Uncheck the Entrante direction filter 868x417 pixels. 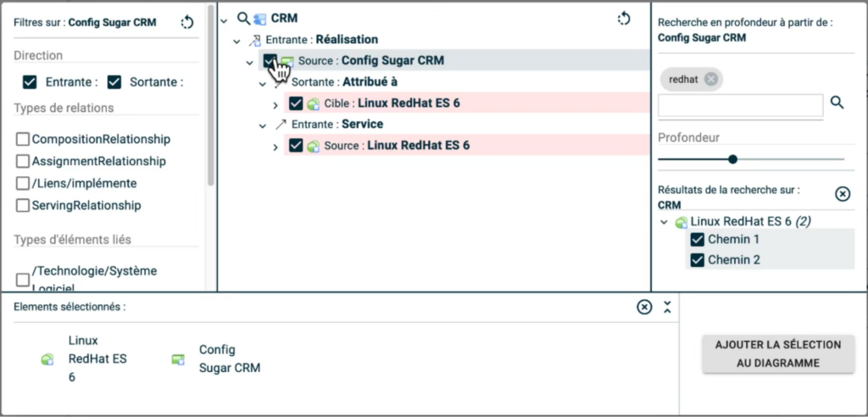coord(30,82)
